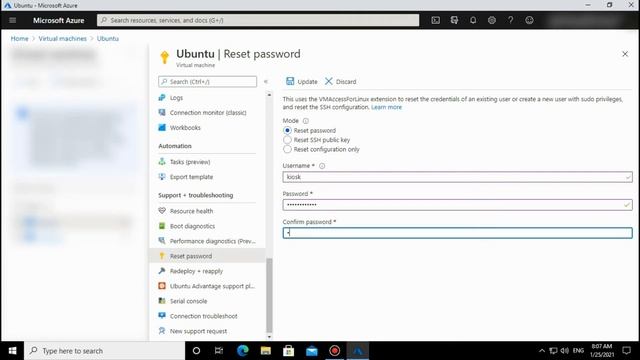Screen dimensions: 640x360
Task: Click the sidebar Search (Ctrl+/) box
Action: (x=207, y=82)
